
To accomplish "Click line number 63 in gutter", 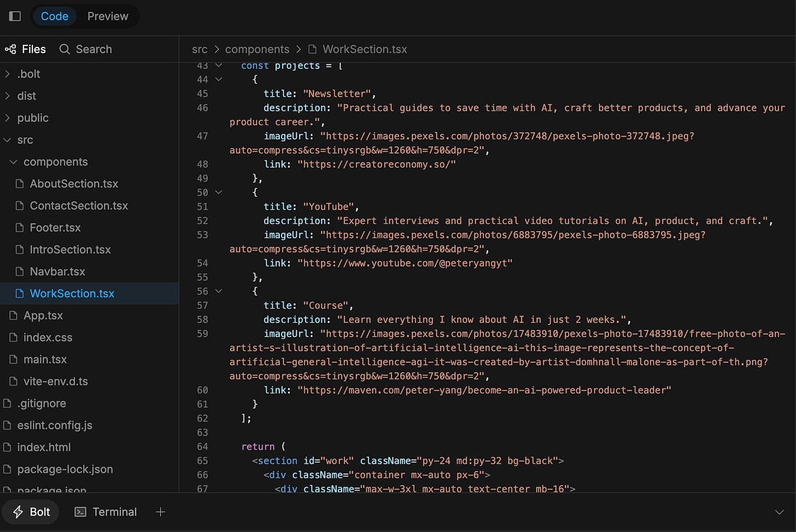I will [202, 432].
